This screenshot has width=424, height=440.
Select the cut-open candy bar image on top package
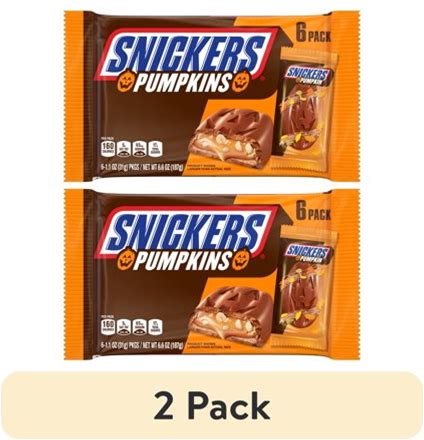pyautogui.click(x=232, y=137)
